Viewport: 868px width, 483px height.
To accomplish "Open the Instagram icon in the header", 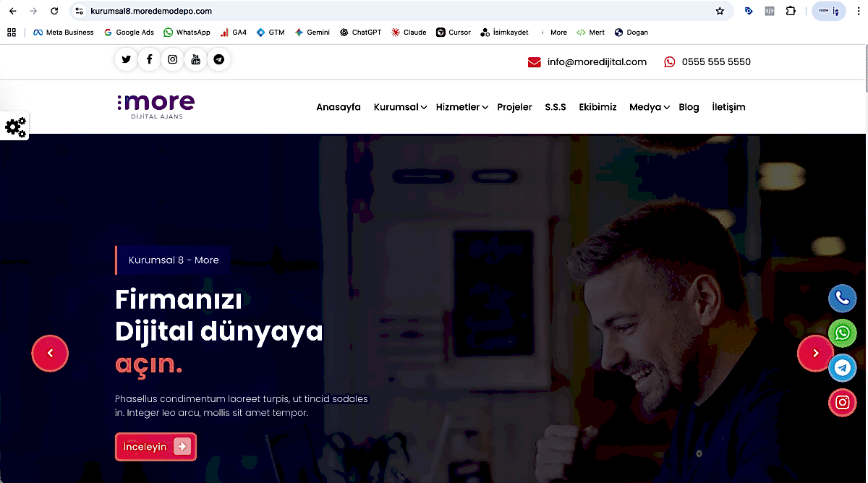I will pos(172,59).
